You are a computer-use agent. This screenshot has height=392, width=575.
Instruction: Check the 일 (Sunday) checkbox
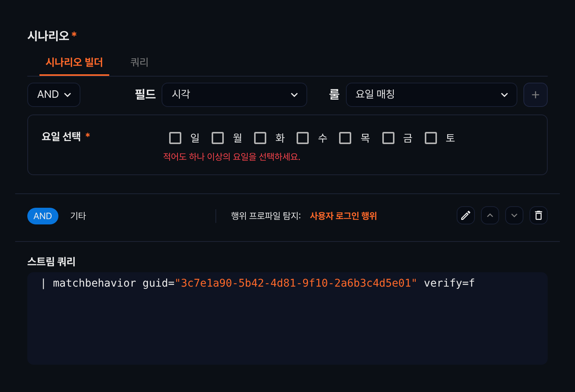click(175, 138)
